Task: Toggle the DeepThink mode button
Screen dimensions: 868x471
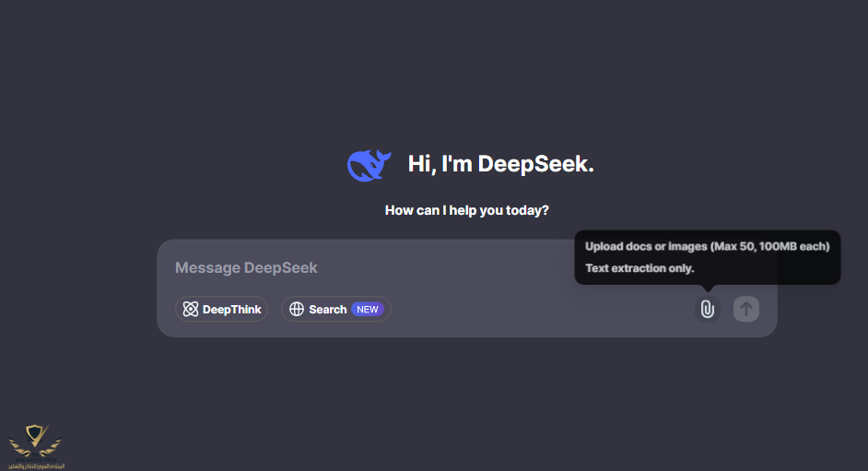Action: (221, 309)
